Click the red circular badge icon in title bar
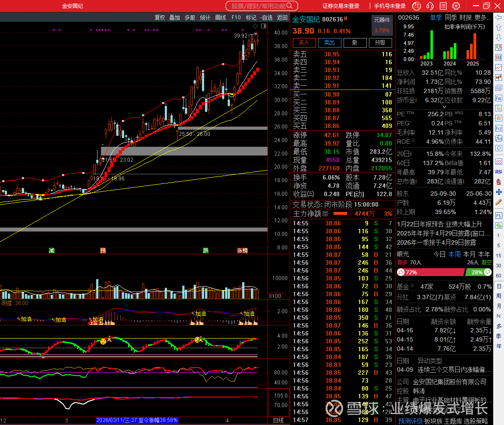Viewport: 504px width, 425px height. 417,6
